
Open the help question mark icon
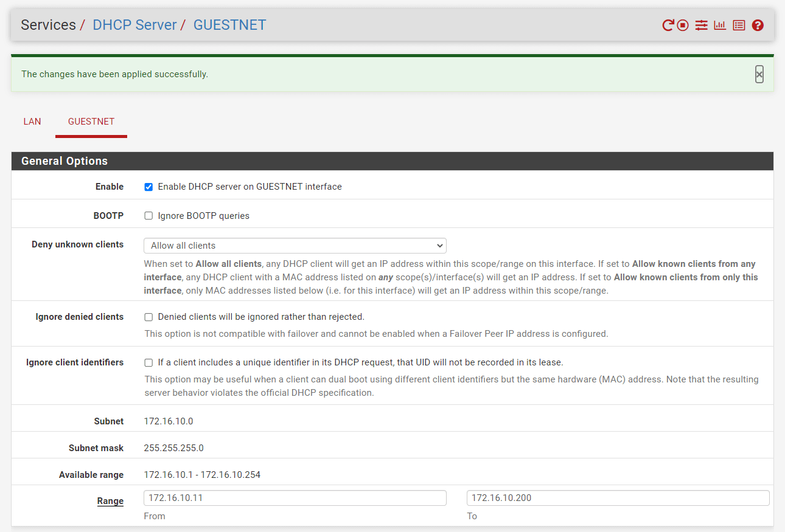click(758, 25)
